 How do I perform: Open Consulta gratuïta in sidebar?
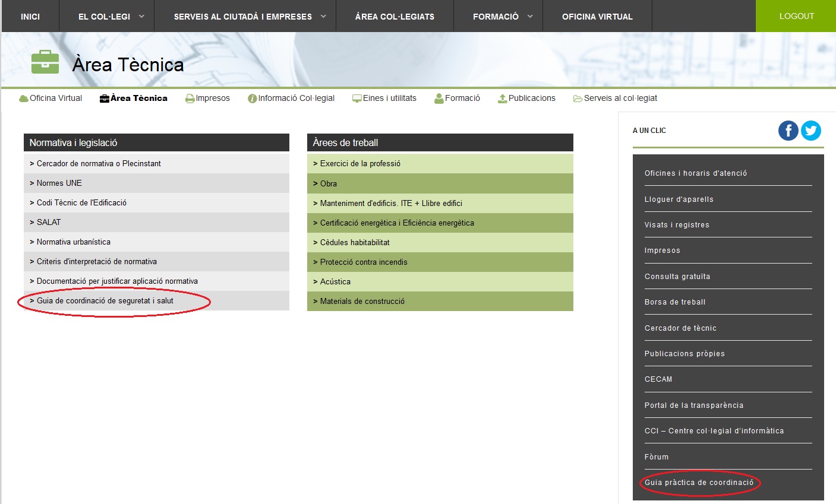[x=677, y=277]
